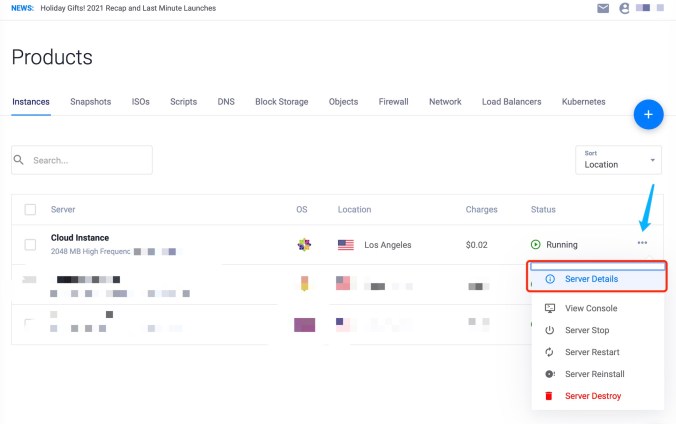Switch to the Snapshots tab

point(91,102)
